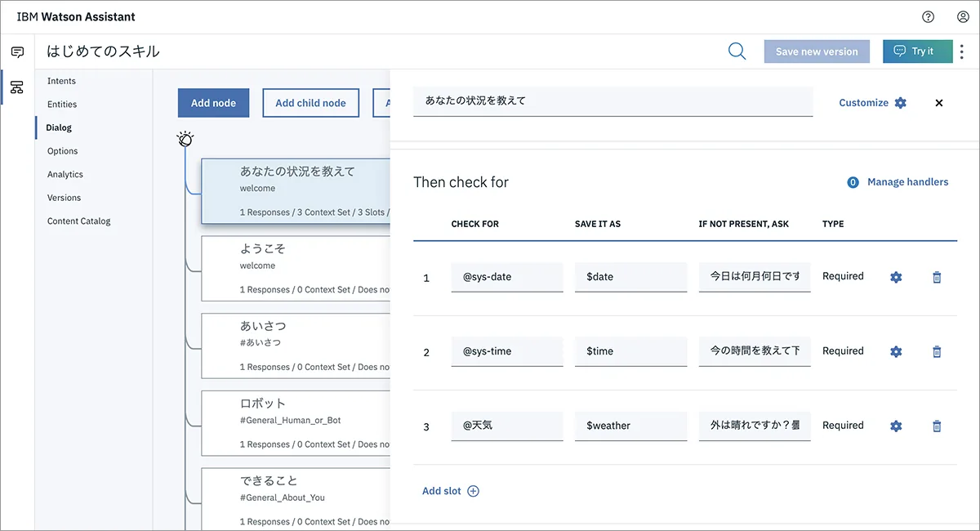980x531 pixels.
Task: Click the Add child node button
Action: point(310,103)
